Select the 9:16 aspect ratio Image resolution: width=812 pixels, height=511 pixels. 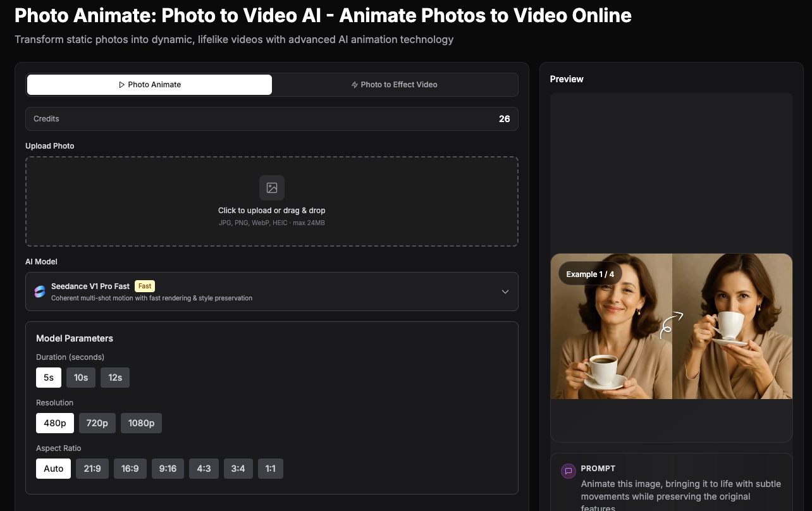pyautogui.click(x=168, y=468)
